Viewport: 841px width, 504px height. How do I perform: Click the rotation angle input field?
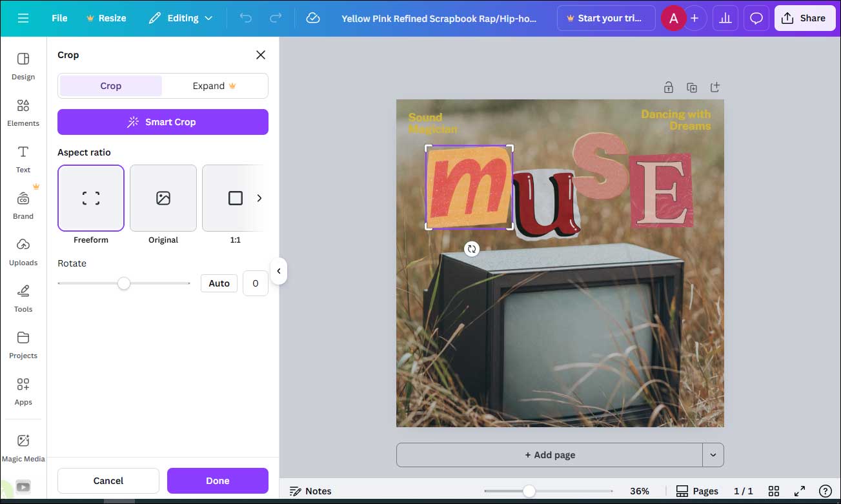pos(255,283)
